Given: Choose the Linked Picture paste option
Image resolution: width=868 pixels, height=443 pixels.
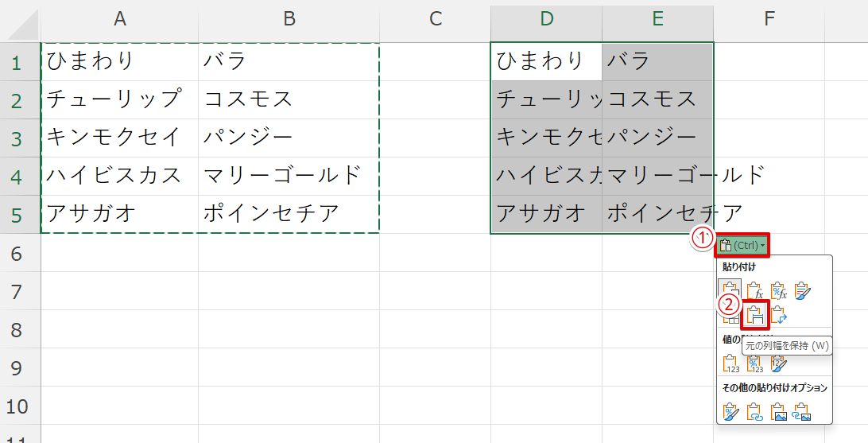Looking at the screenshot, I should click(x=802, y=411).
